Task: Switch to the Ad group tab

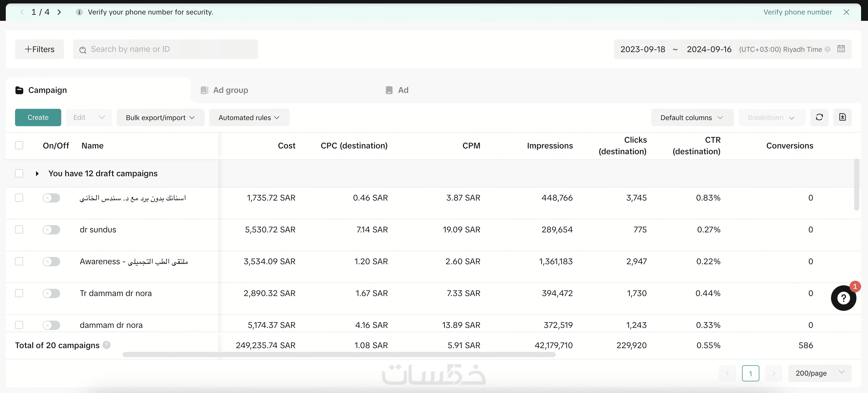Action: (x=231, y=90)
